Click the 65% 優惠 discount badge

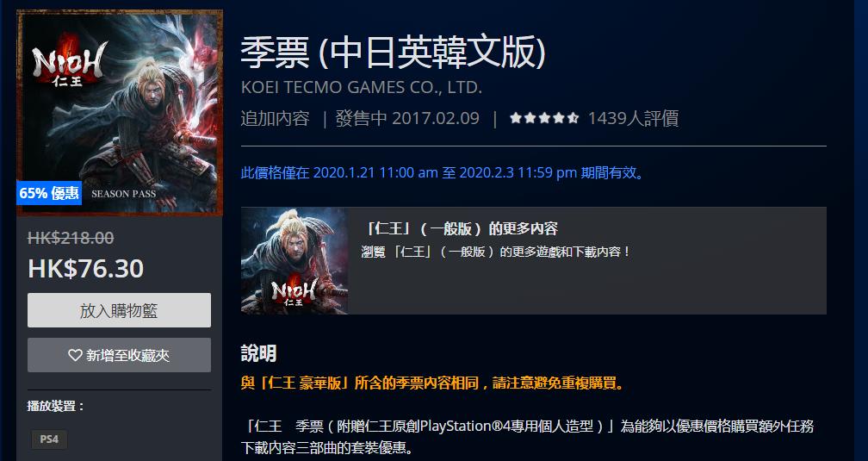click(x=49, y=193)
